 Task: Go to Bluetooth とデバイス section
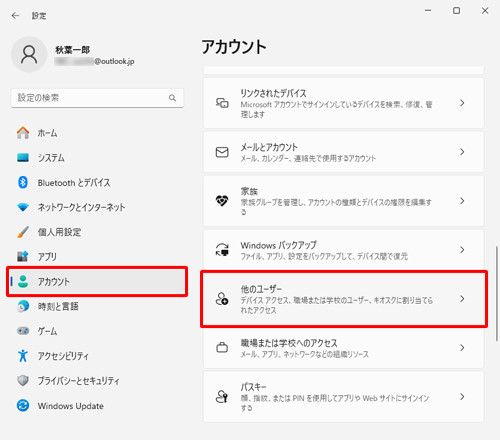pos(97,182)
